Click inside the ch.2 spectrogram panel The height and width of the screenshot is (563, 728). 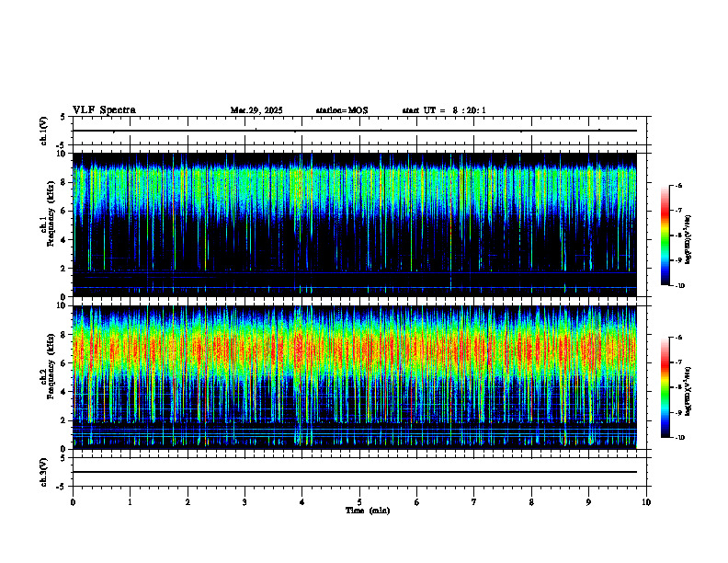coord(355,377)
